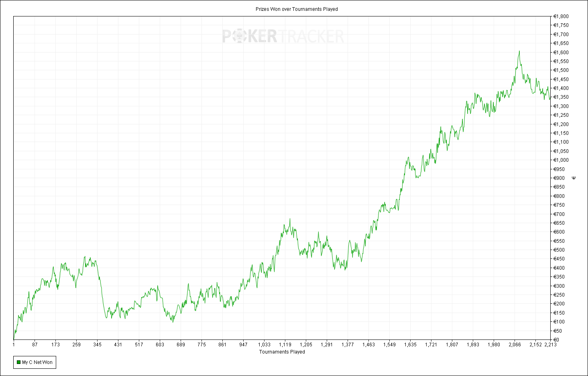This screenshot has height=376, width=588.
Task: Click the 87 x-axis tick label
Action: 35,345
